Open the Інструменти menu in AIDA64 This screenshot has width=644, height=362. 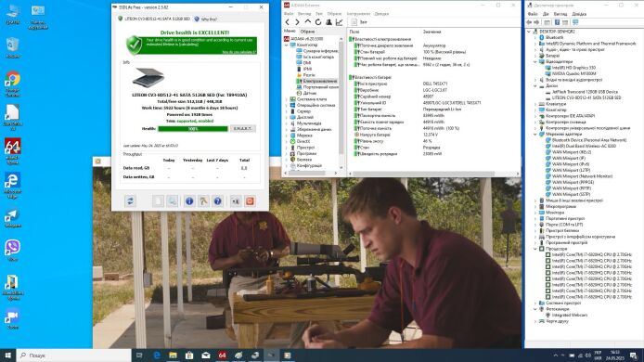point(358,14)
